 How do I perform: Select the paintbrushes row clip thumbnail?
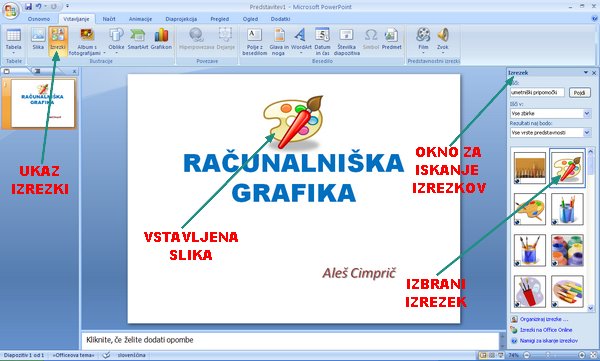[530, 168]
